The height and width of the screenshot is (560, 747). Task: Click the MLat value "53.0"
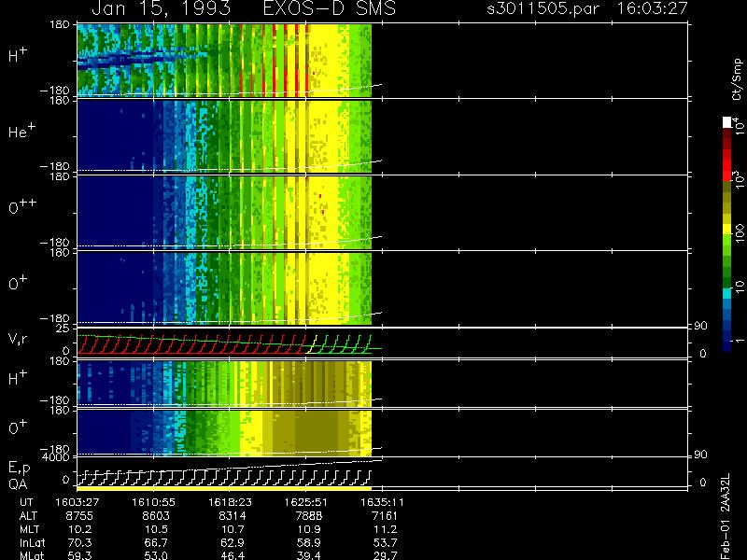pos(157,555)
